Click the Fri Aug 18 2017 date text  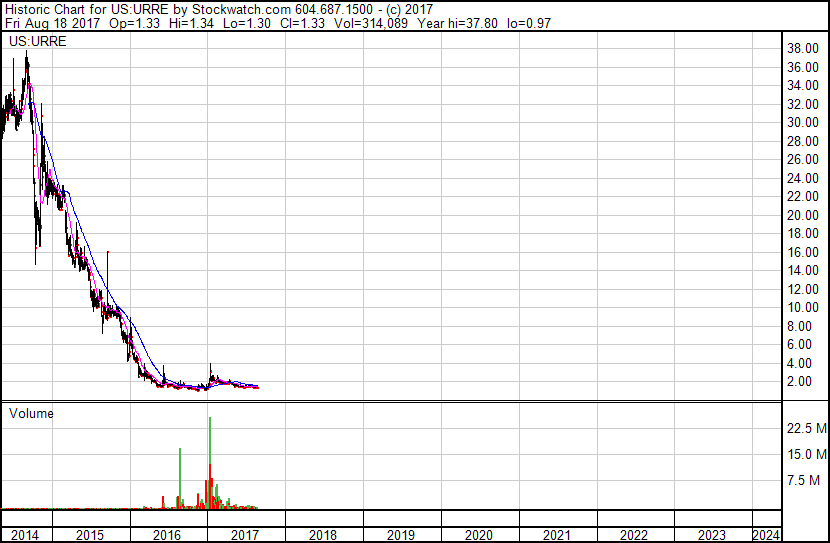pos(50,22)
